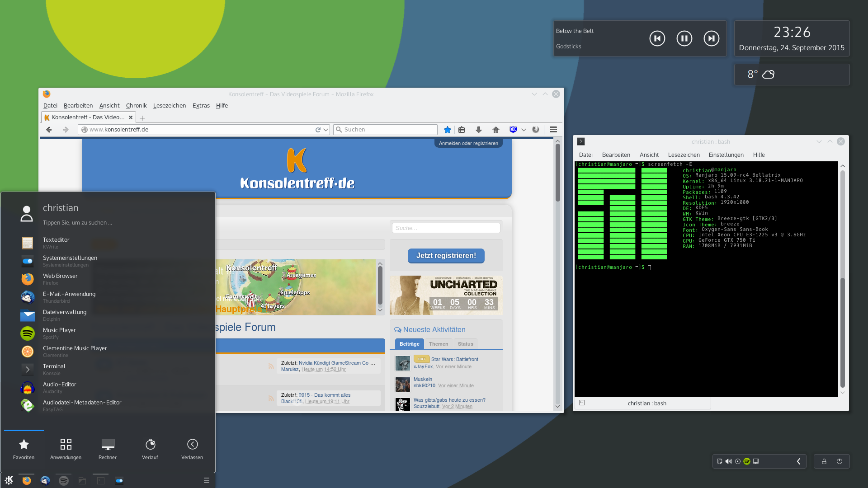The width and height of the screenshot is (868, 488).
Task: Open the file manager from the taskbar
Action: 82,480
